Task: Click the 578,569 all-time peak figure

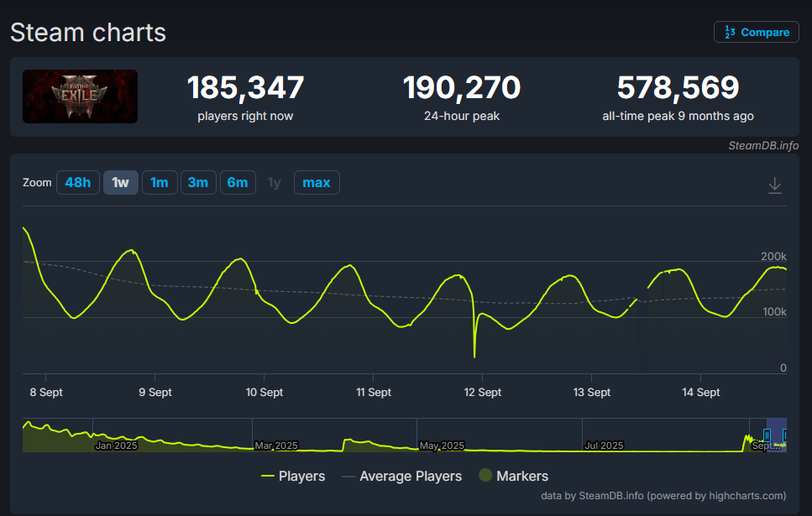Action: [678, 87]
